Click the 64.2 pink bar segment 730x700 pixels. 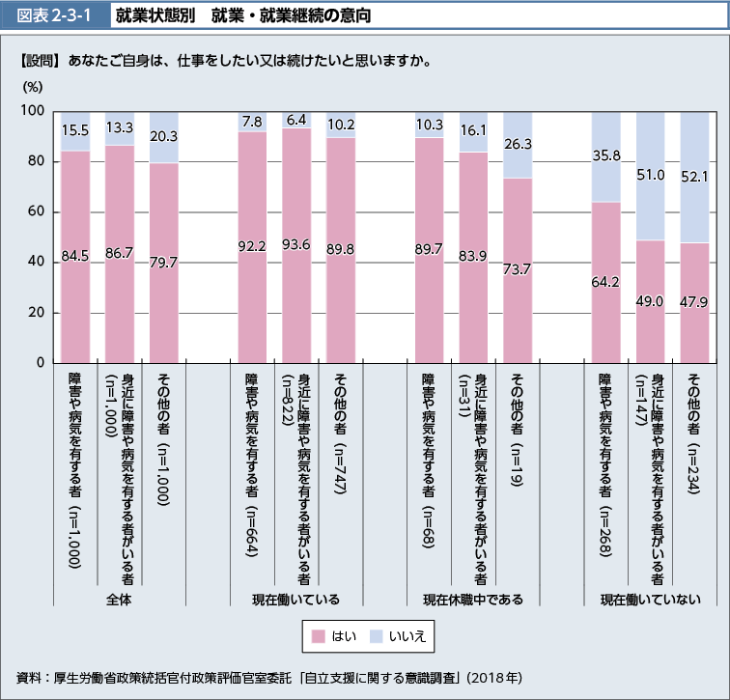[x=606, y=282]
